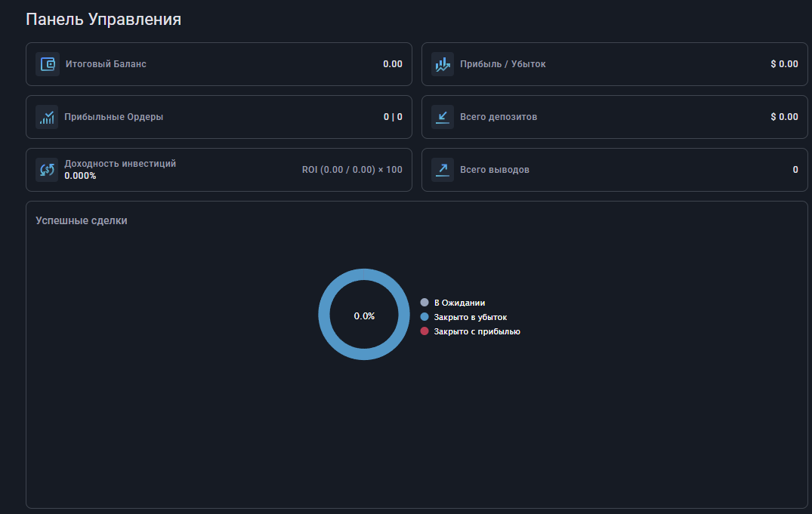Toggle the В Ожидании legend entry
This screenshot has width=812, height=514.
(x=459, y=303)
